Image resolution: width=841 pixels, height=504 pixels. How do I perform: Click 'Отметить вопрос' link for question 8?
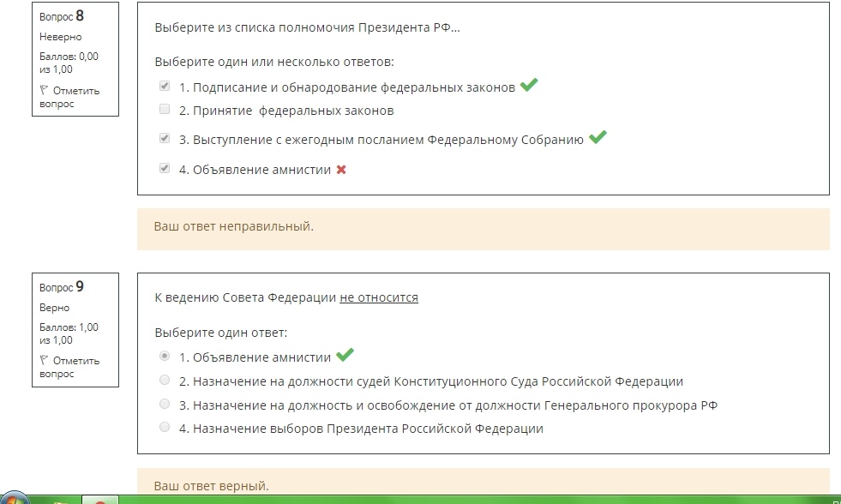(69, 97)
